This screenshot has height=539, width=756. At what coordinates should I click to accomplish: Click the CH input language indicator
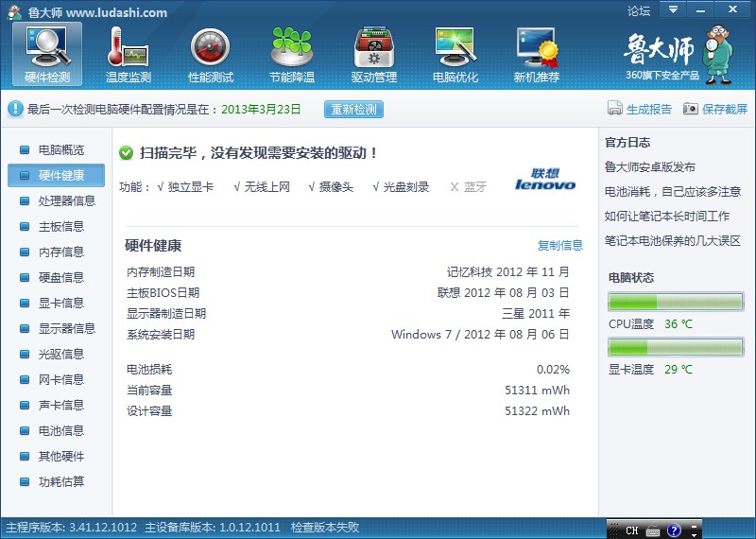coord(632,530)
